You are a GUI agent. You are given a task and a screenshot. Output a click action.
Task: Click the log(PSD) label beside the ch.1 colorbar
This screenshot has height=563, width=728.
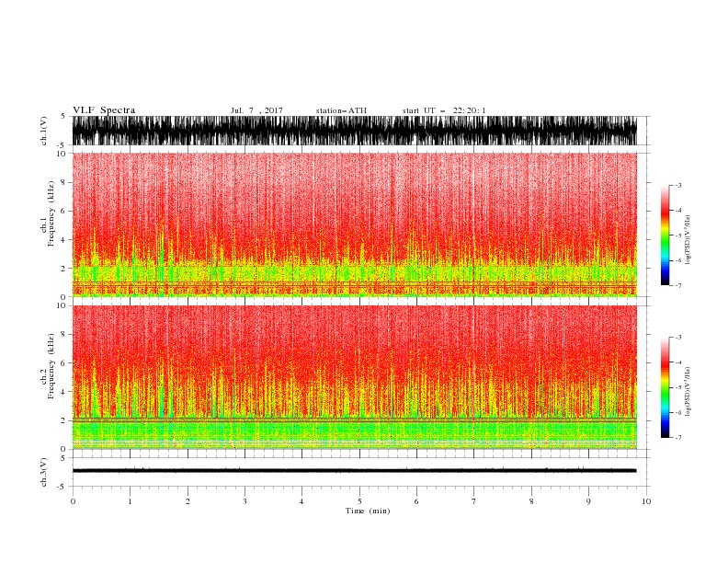pos(688,240)
